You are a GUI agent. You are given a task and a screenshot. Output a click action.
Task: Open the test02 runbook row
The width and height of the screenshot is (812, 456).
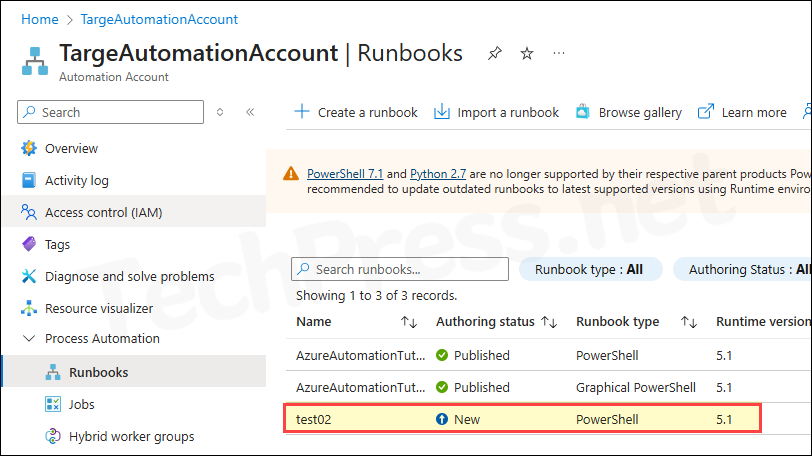523,419
